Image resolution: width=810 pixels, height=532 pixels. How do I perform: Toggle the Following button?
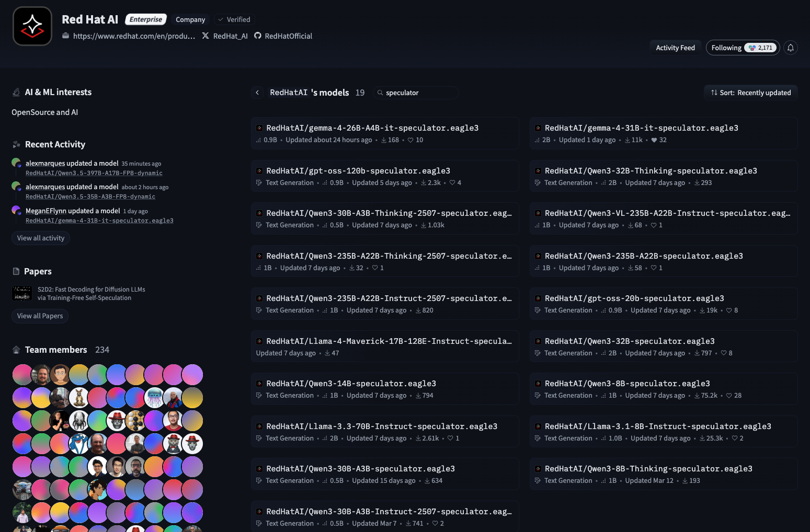743,48
